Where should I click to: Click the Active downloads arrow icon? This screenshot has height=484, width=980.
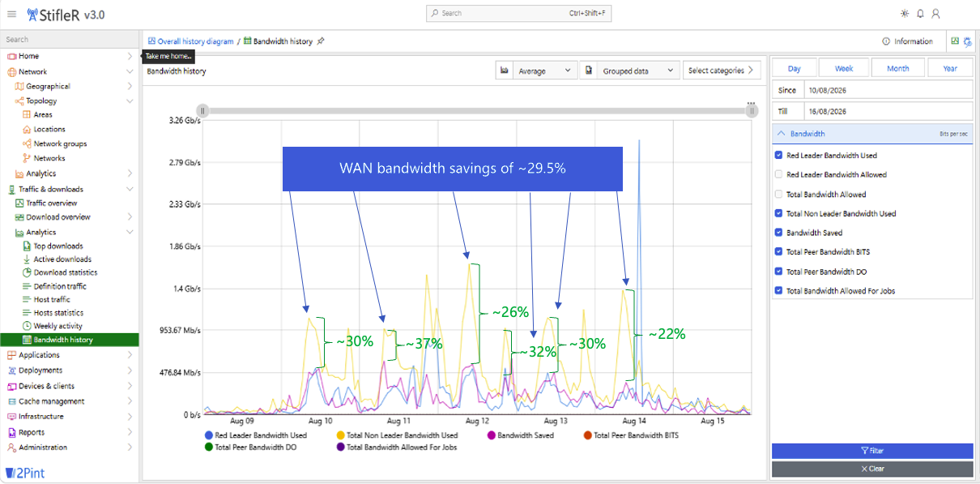point(27,259)
